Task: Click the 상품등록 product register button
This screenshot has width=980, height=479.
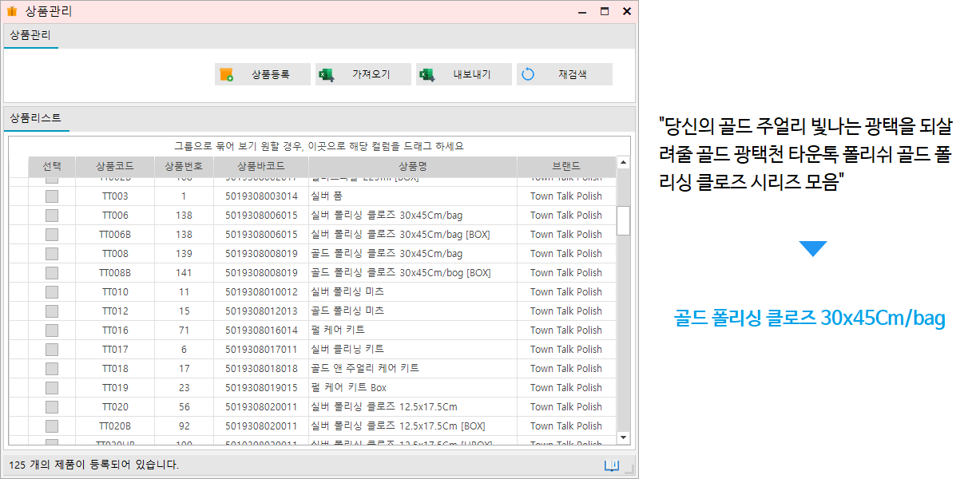Action: 263,74
